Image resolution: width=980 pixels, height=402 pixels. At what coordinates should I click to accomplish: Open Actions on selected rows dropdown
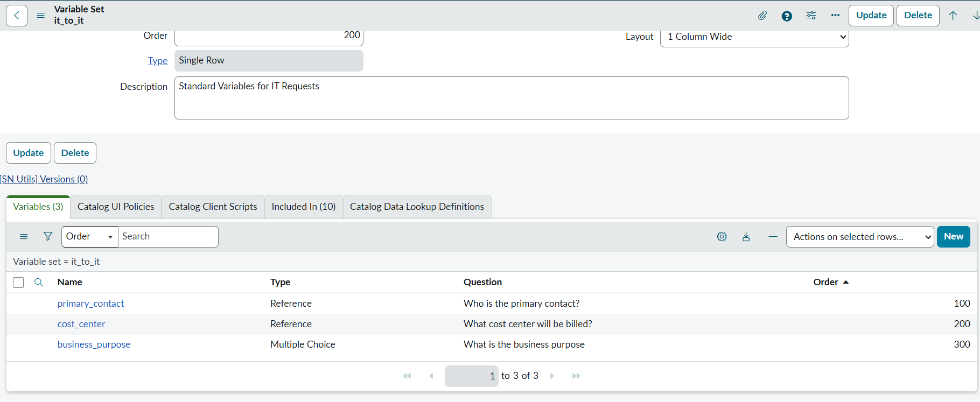point(859,237)
